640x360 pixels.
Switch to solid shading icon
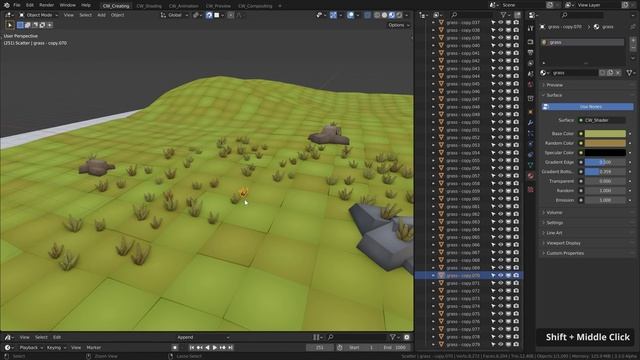384,15
